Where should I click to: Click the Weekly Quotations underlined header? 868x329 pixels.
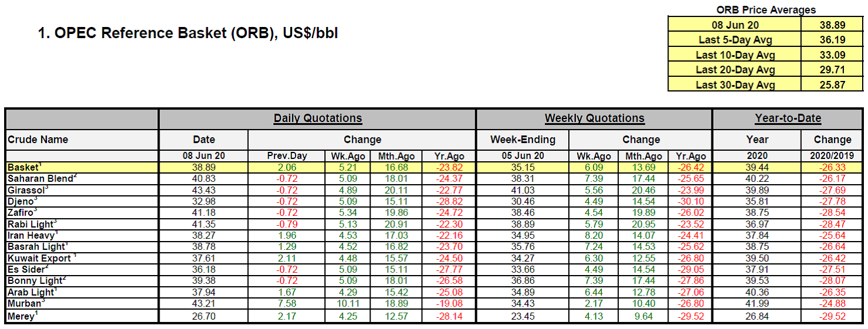594,118
